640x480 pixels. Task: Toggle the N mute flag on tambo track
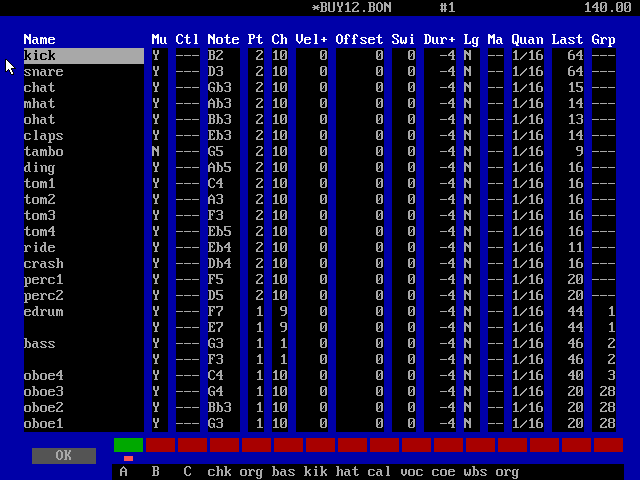[x=160, y=151]
